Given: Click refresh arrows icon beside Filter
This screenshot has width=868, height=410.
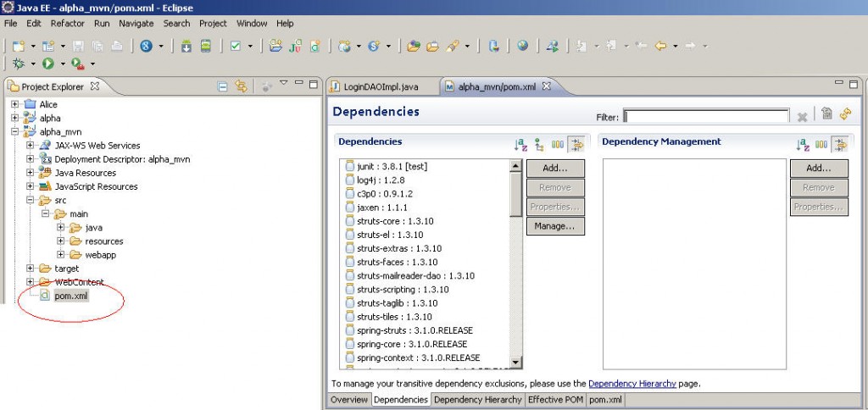Looking at the screenshot, I should point(844,114).
